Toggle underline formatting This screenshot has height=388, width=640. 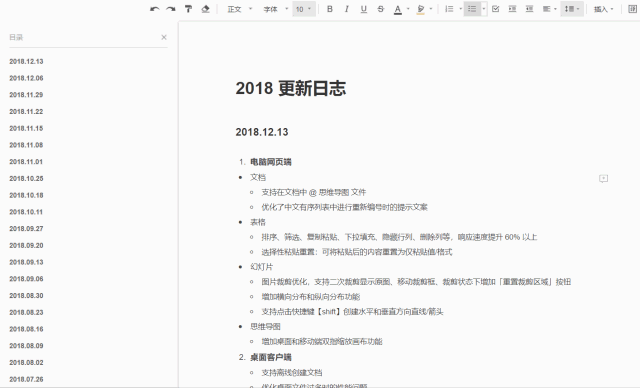tap(364, 9)
